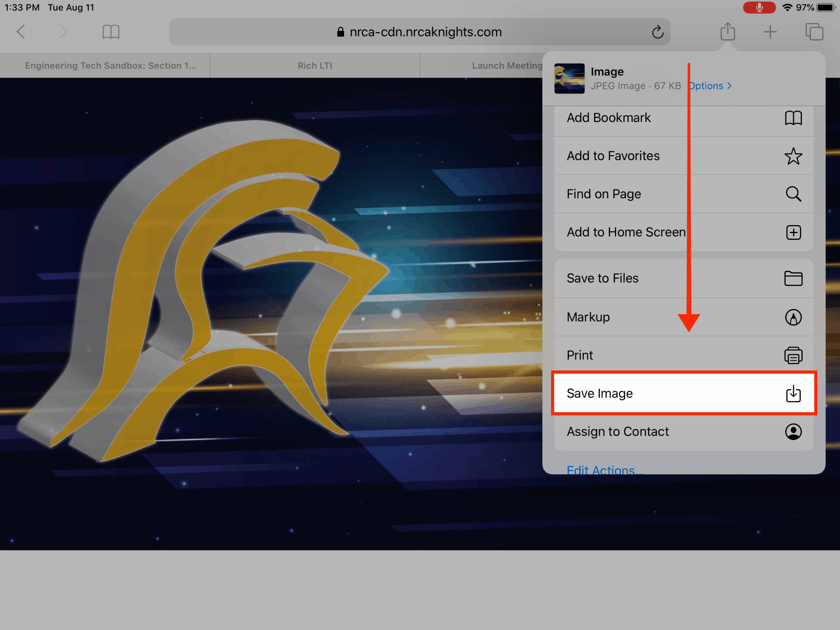
Task: Click the person icon beside Assign to Contact
Action: 793,432
